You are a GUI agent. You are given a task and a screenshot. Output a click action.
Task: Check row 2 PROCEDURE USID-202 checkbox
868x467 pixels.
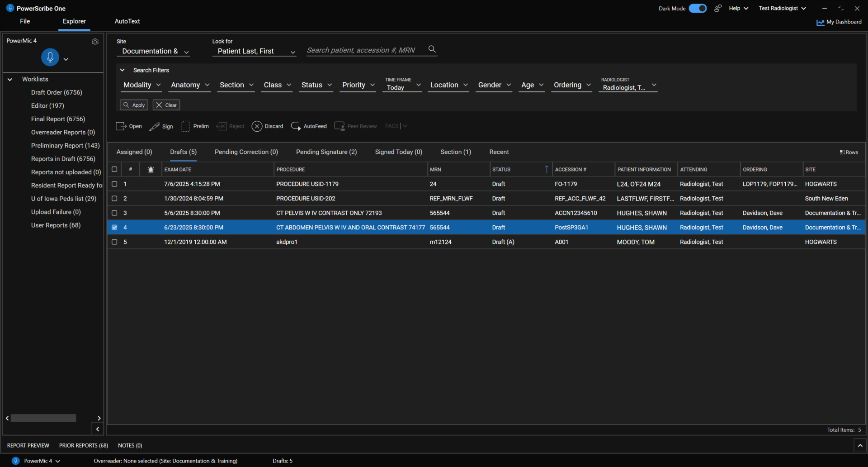coord(114,199)
